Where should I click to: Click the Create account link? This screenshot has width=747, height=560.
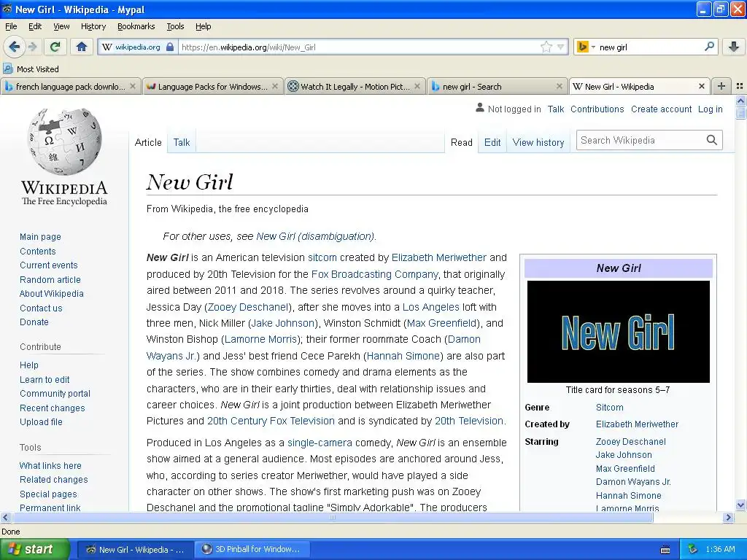click(661, 109)
